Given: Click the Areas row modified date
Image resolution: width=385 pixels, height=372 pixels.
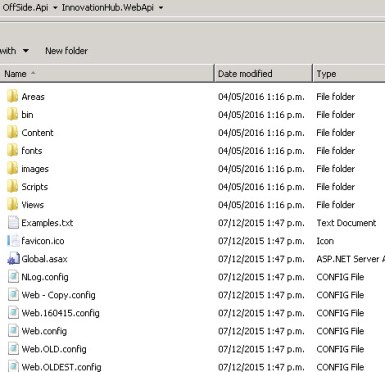Looking at the screenshot, I should pyautogui.click(x=261, y=97).
